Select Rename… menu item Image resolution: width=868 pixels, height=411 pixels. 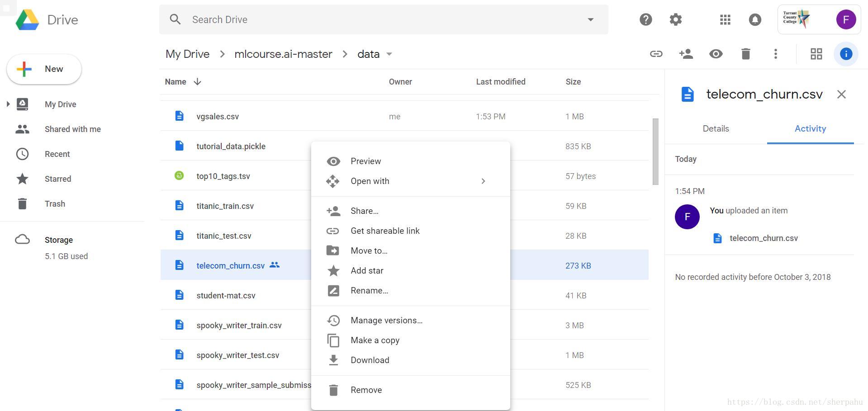(410, 291)
